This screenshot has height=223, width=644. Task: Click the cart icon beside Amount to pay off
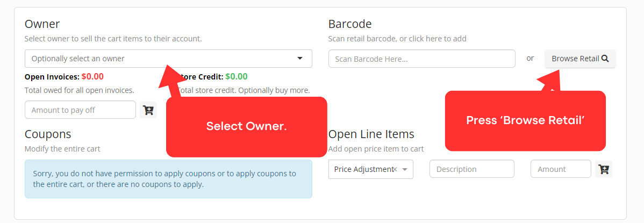coord(148,110)
